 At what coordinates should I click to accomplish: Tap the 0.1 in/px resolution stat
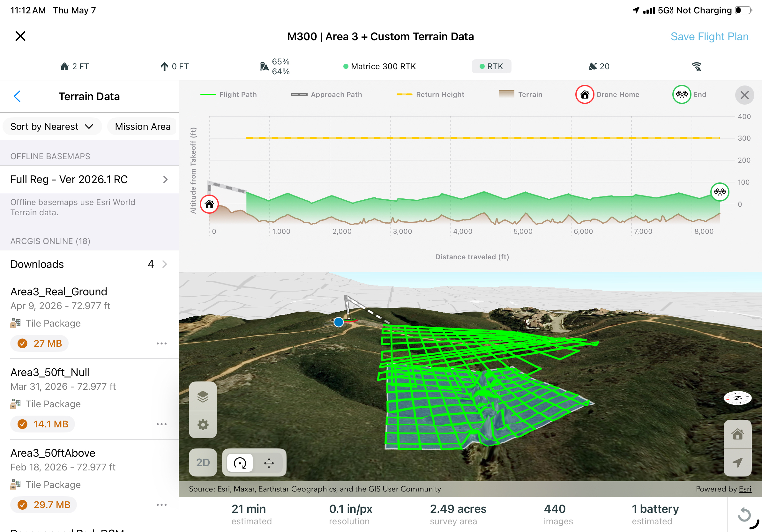(x=350, y=514)
